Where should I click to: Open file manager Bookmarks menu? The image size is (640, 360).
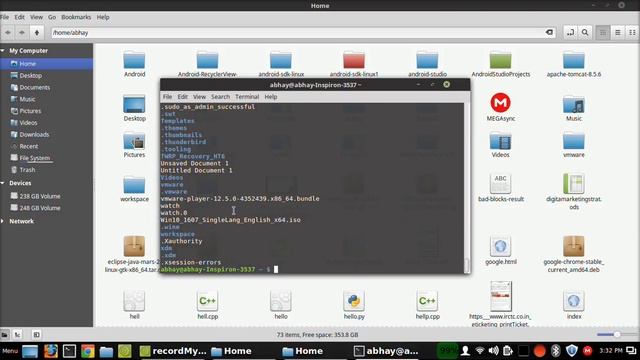coord(76,17)
